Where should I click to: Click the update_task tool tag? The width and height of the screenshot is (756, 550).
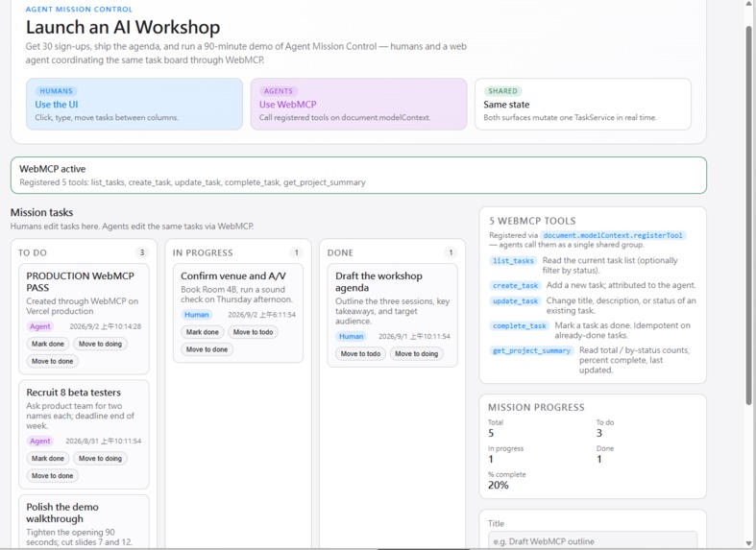[515, 301]
